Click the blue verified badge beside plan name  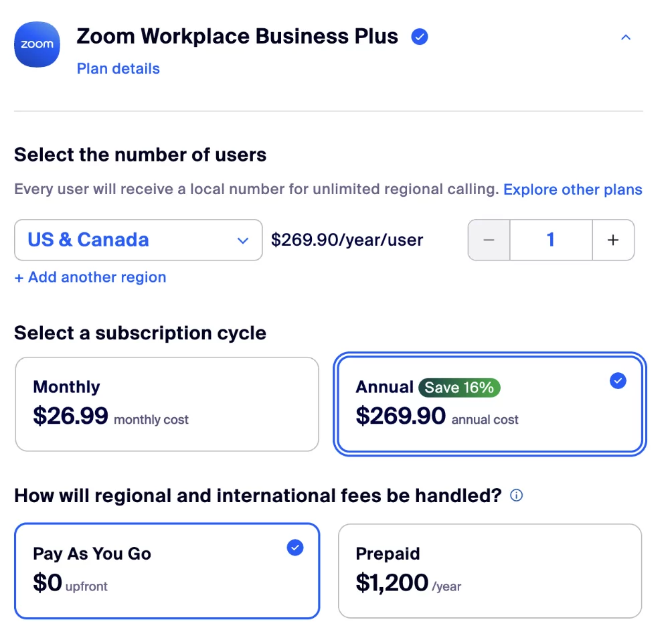(420, 37)
